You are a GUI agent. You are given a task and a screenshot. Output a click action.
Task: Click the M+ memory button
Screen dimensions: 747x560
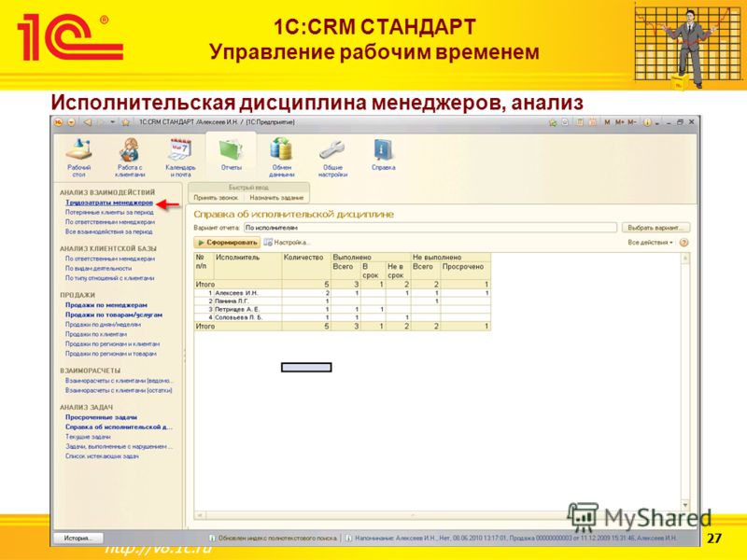point(619,122)
